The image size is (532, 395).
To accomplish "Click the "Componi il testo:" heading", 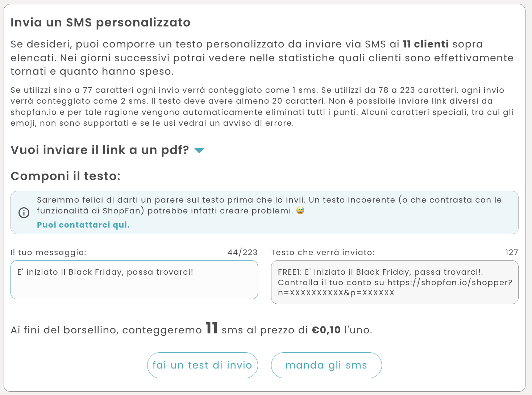I will 65,176.
